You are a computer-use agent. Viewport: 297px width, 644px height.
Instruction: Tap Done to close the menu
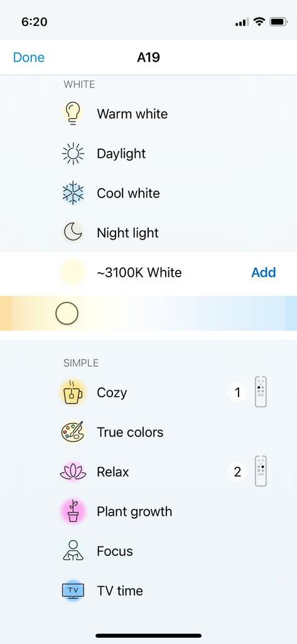(29, 57)
